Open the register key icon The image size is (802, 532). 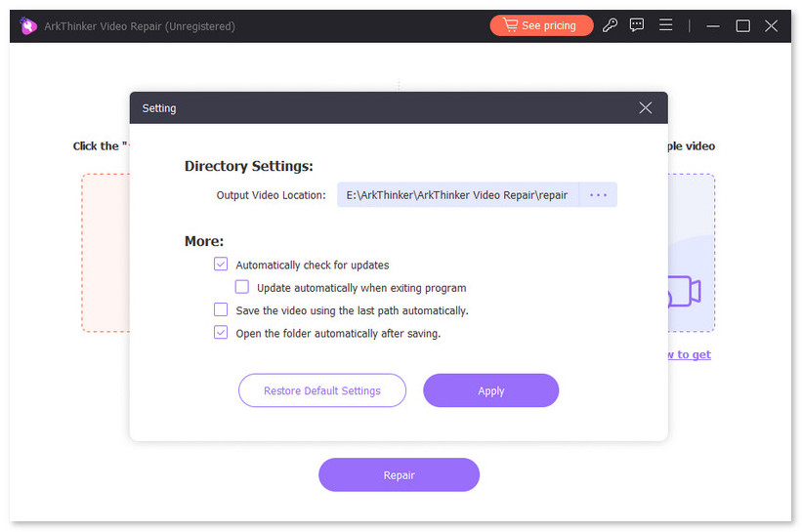(610, 25)
